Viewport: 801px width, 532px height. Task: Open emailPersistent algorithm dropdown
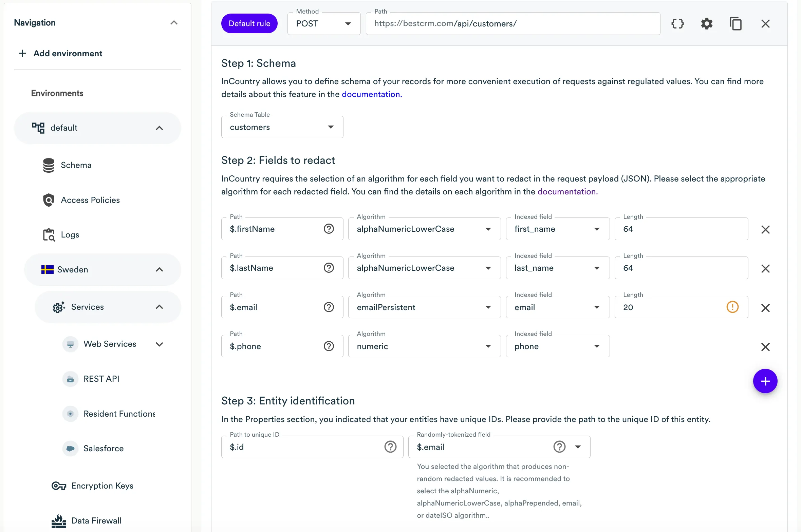(424, 307)
